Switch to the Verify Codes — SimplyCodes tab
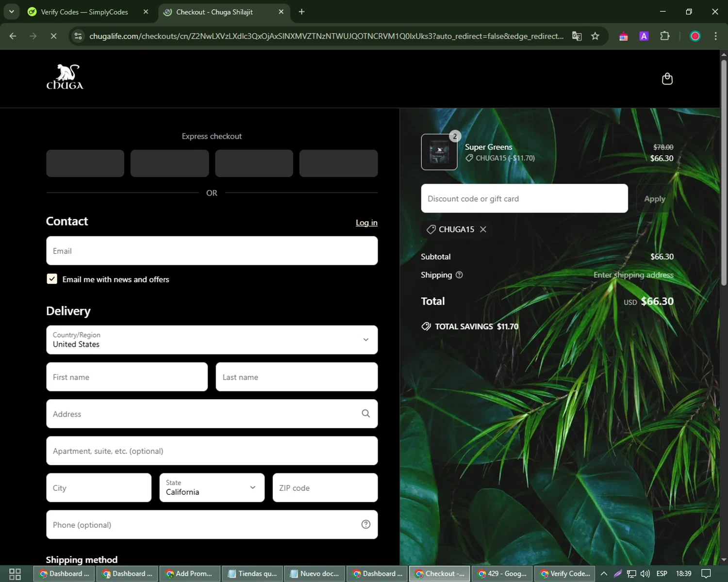 [x=87, y=12]
